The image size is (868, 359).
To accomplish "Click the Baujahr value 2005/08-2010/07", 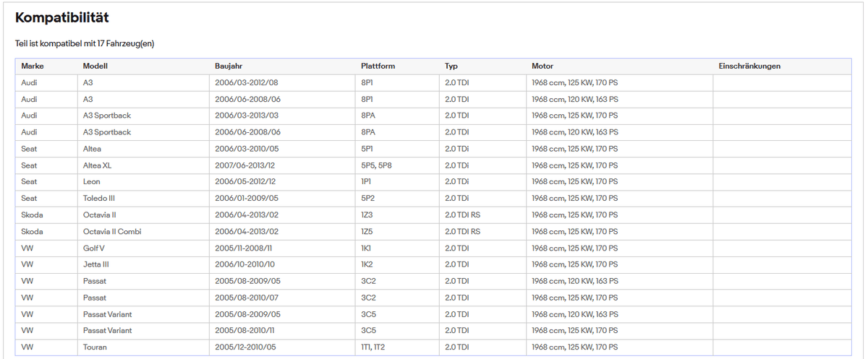I will [x=247, y=298].
